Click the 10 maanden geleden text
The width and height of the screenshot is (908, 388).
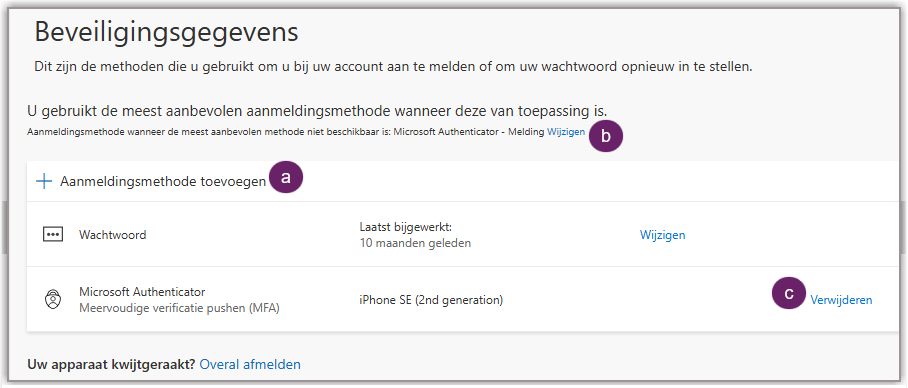pyautogui.click(x=415, y=243)
